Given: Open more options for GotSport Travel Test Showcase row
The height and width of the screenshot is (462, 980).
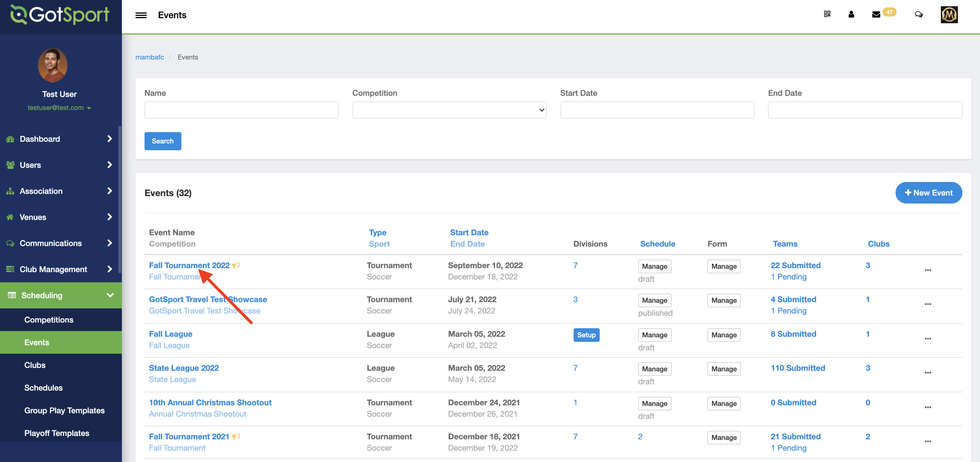Looking at the screenshot, I should tap(928, 304).
